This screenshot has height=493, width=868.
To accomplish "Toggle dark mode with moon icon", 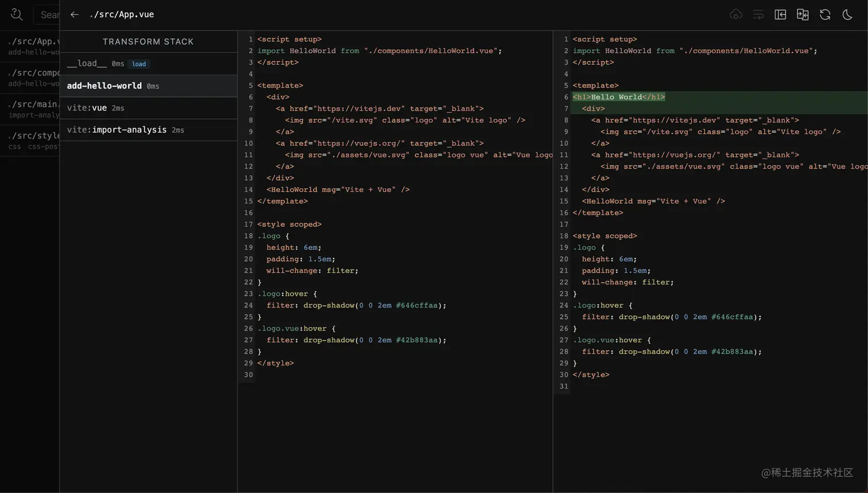I will (x=847, y=14).
